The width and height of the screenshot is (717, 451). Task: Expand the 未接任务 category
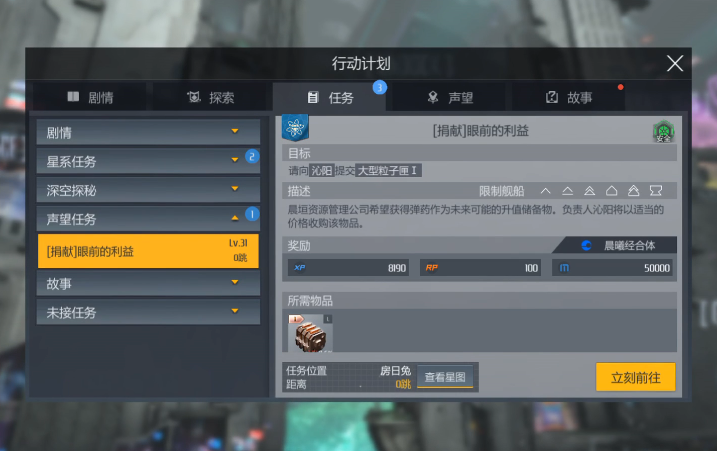[148, 312]
